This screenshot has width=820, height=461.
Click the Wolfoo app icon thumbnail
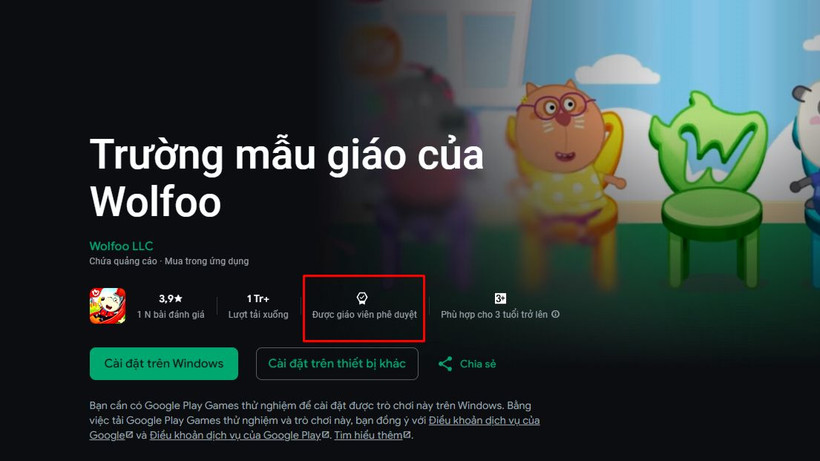(107, 306)
